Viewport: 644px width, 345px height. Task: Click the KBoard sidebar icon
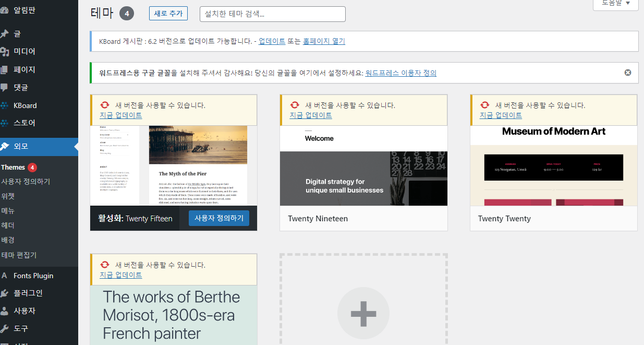(x=4, y=105)
